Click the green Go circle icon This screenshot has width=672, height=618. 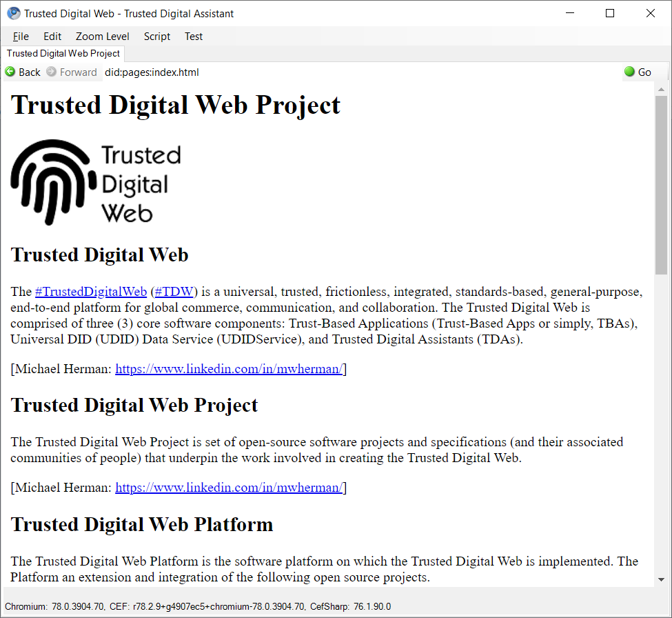[629, 72]
